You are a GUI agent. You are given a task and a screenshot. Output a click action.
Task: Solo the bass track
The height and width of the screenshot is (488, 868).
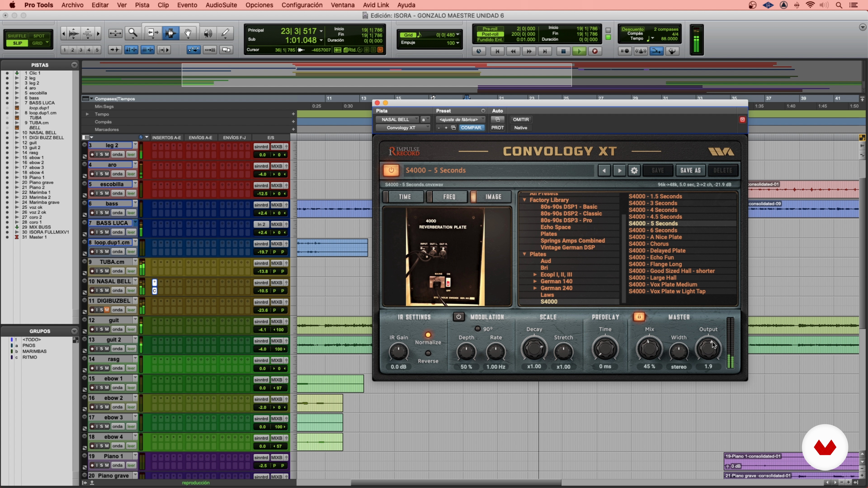pyautogui.click(x=101, y=213)
